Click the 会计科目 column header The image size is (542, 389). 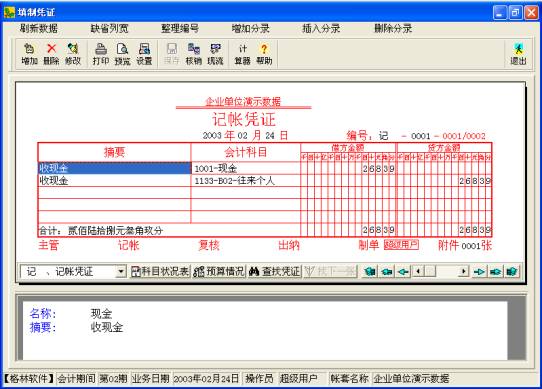(245, 152)
